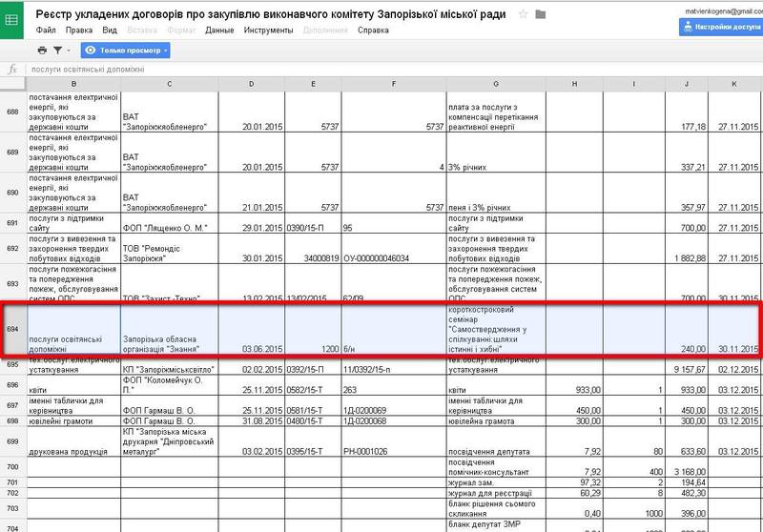The image size is (763, 532).
Task: Expand the filter dropdown arrow
Action: click(70, 50)
